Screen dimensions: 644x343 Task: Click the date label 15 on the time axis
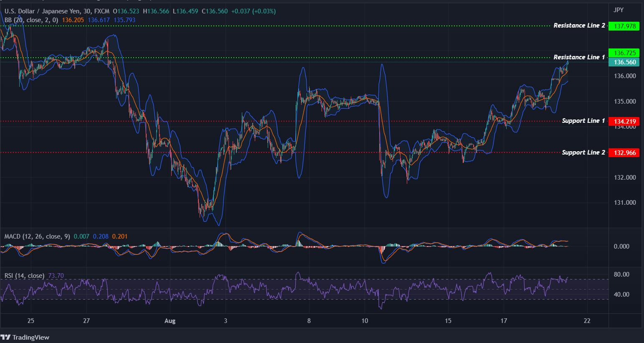coord(448,321)
